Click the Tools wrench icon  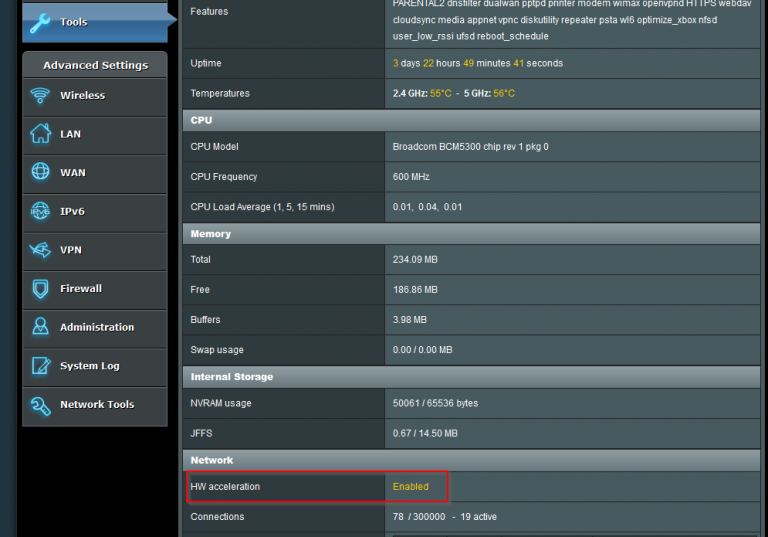pyautogui.click(x=41, y=21)
